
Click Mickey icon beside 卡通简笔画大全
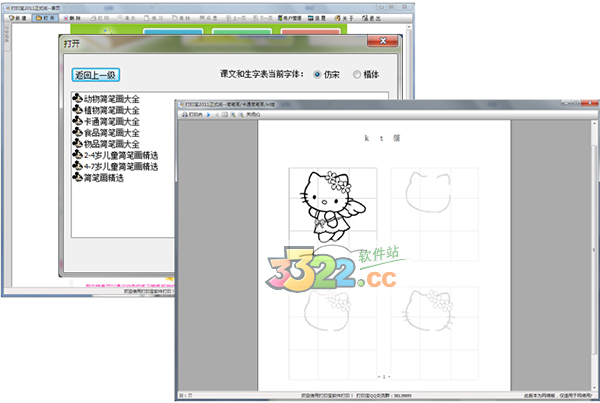click(x=77, y=121)
